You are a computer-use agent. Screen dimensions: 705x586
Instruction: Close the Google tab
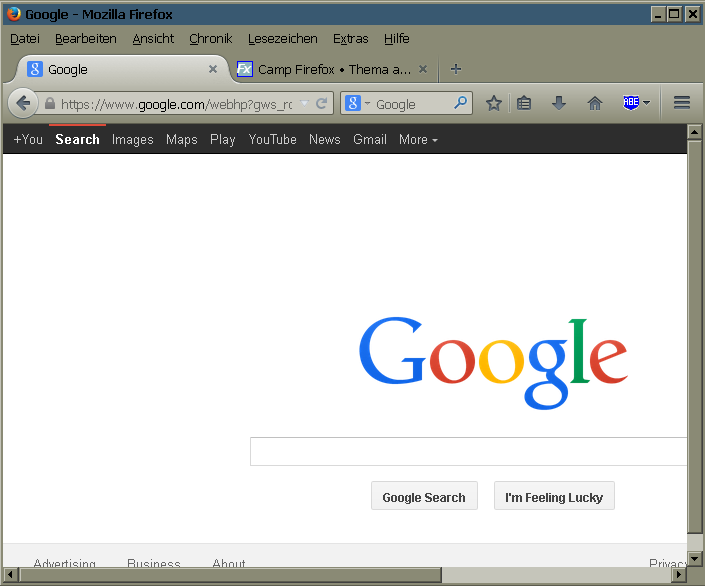point(213,69)
